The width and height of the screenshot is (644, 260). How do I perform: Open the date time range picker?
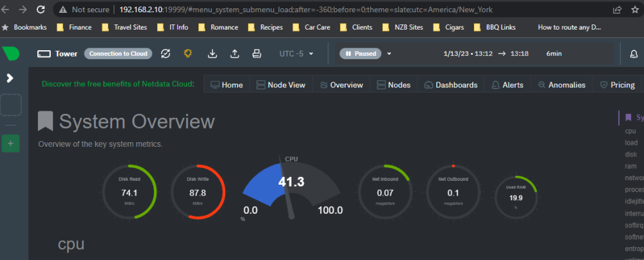click(503, 54)
